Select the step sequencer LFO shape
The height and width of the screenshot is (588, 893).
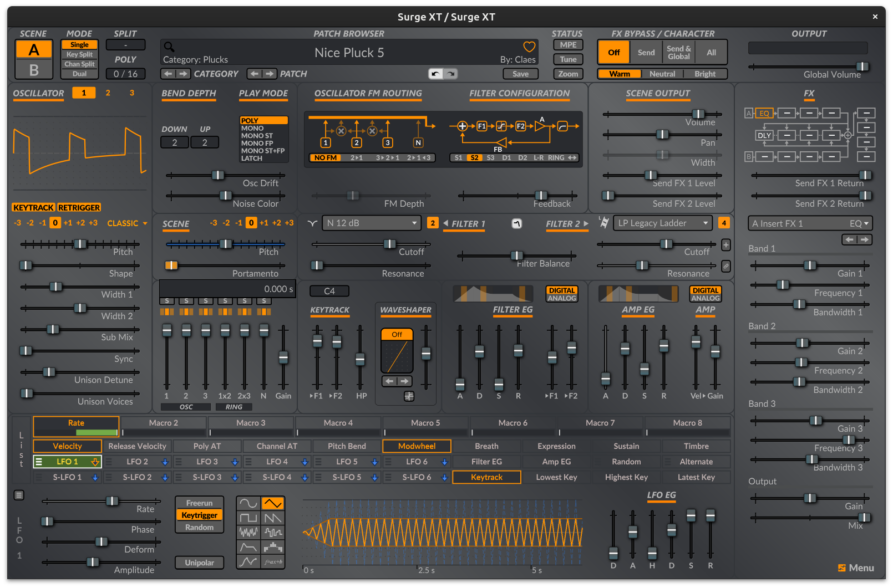coord(273,548)
